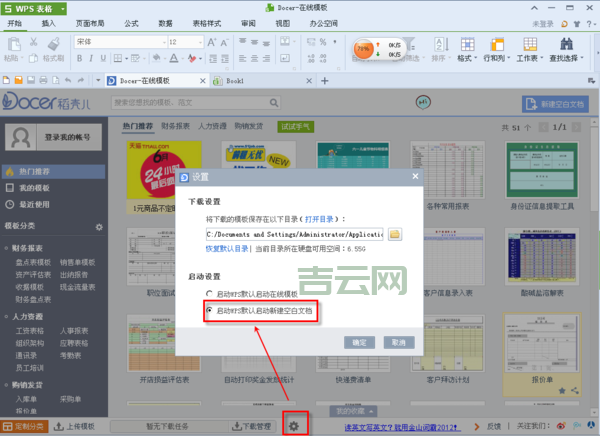Select 启动WPS默认启动在线模板 radio
The image size is (600, 436).
pos(209,294)
